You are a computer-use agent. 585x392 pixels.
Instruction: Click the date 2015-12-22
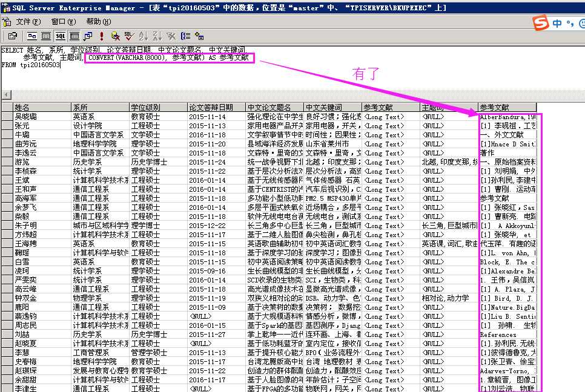click(216, 226)
